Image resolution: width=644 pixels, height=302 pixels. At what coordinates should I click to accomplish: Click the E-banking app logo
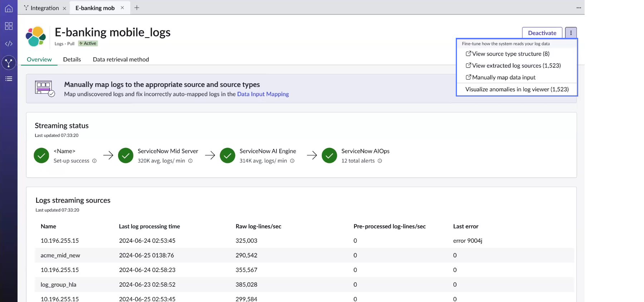click(36, 36)
